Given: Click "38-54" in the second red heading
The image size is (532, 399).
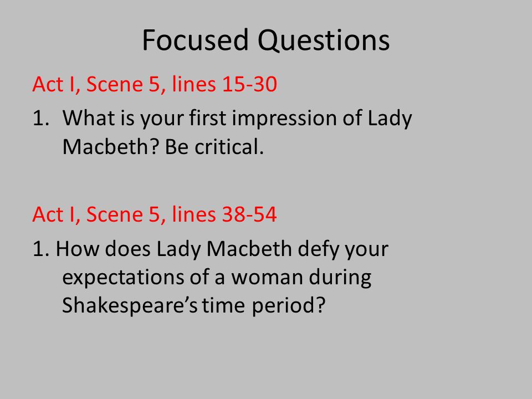Looking at the screenshot, I should [x=250, y=214].
